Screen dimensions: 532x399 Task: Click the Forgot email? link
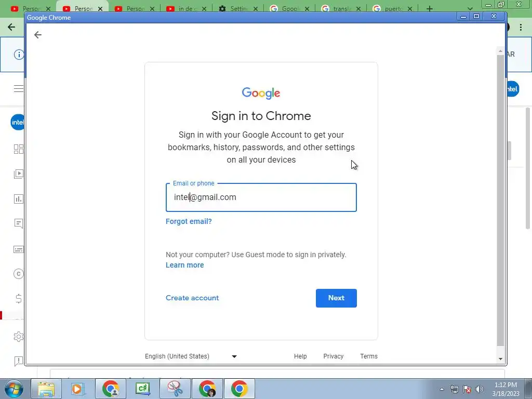click(x=189, y=221)
